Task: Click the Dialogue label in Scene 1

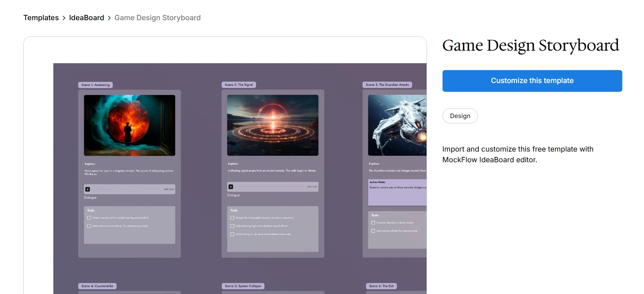Action: 90,198
